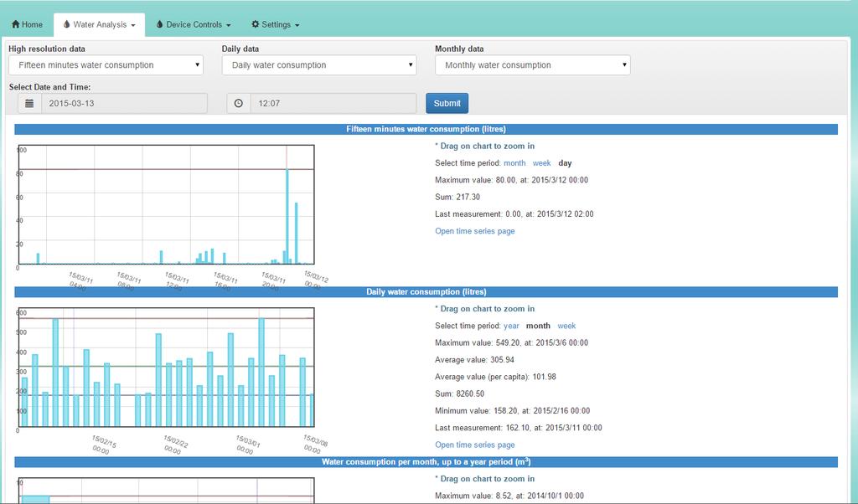
Task: Click the 'Last measurement: 162.10' text
Action: (518, 428)
